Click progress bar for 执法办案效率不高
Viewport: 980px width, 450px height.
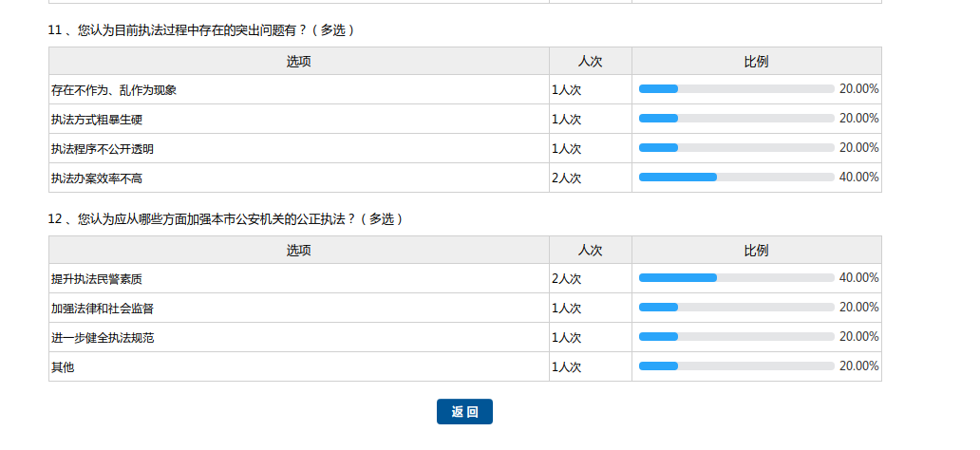[x=736, y=178]
